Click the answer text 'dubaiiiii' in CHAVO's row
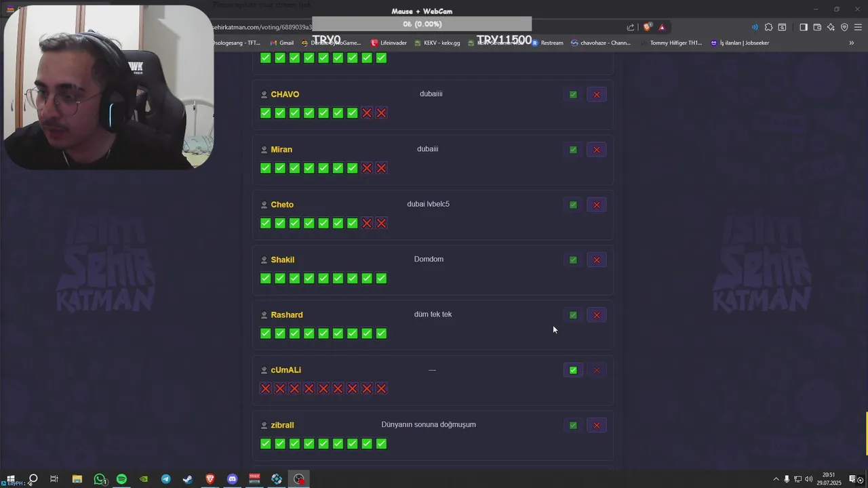This screenshot has height=488, width=868. 431,94
